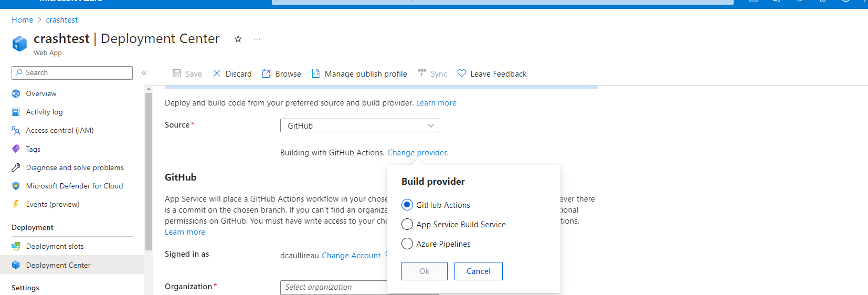
Task: Cancel the Build provider popup
Action: point(479,271)
